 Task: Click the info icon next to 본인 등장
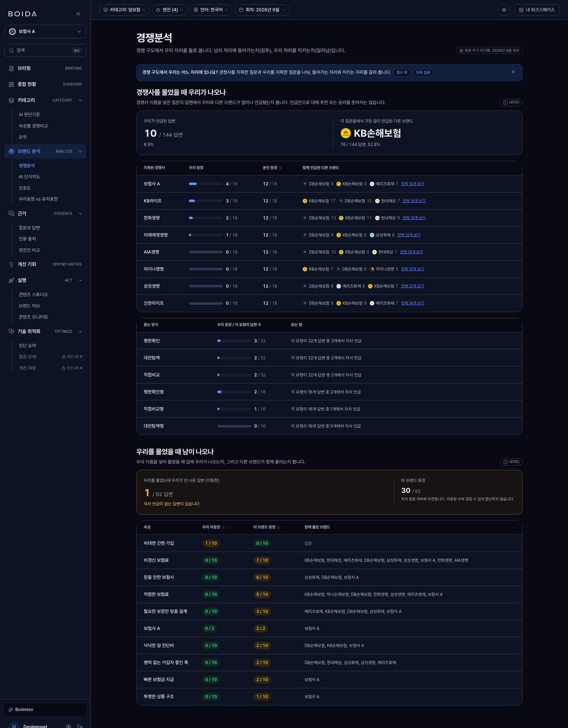(280, 168)
